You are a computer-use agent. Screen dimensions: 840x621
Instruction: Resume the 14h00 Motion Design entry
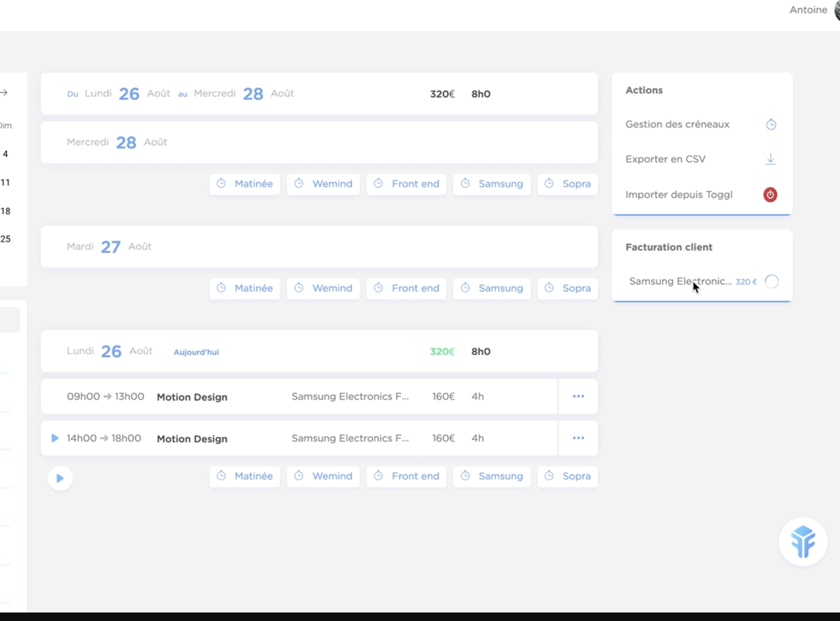point(54,438)
